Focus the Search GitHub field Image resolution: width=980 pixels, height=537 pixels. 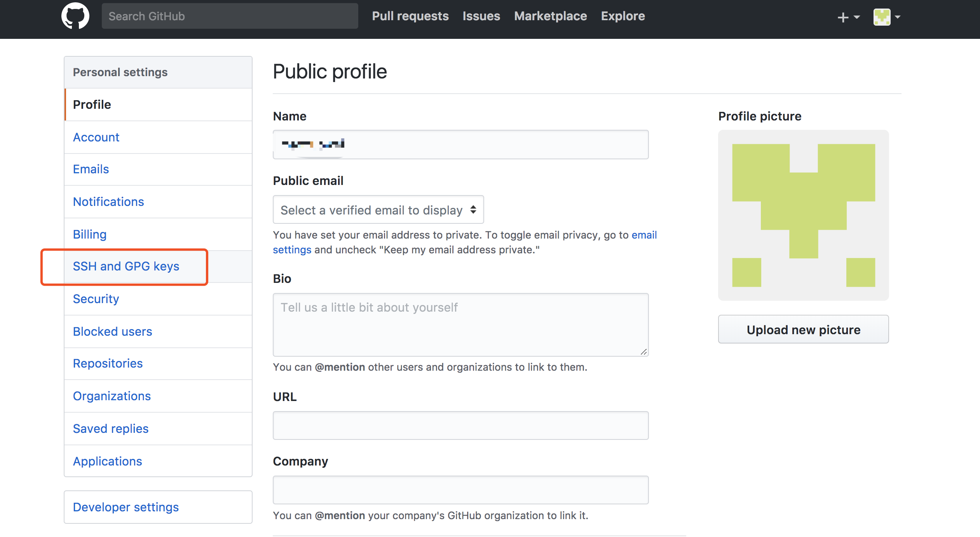click(x=230, y=16)
